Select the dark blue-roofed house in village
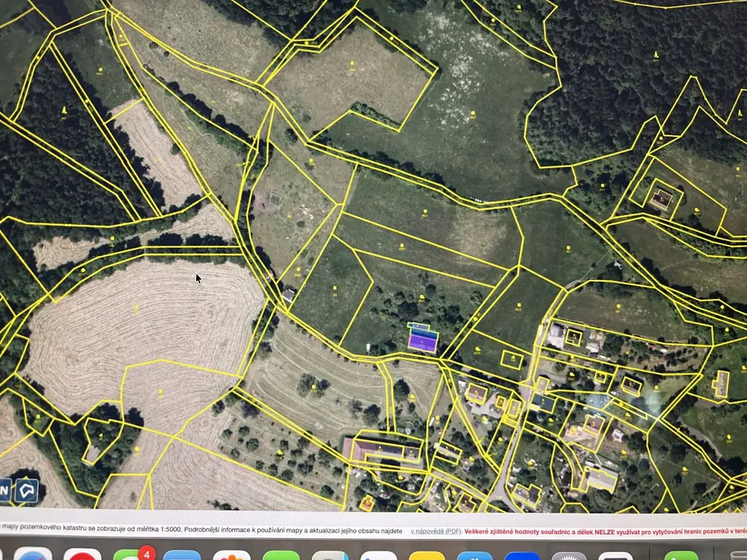The width and height of the screenshot is (747, 560). 543,402
